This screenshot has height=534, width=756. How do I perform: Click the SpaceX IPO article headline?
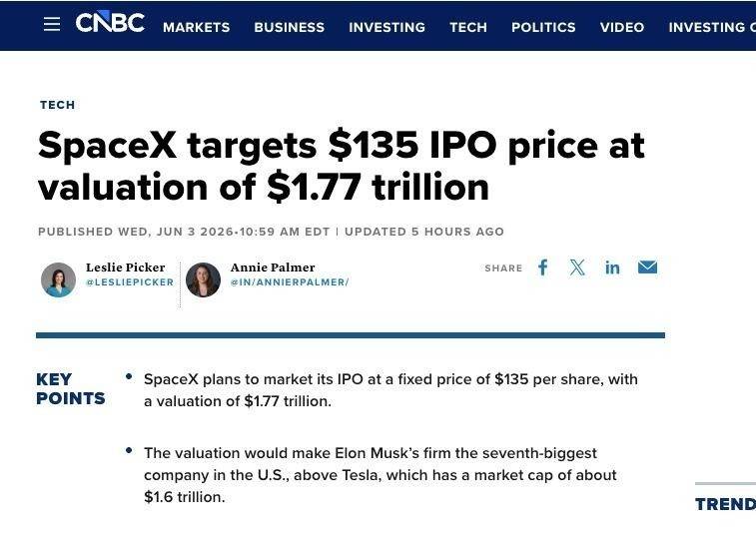tap(342, 166)
